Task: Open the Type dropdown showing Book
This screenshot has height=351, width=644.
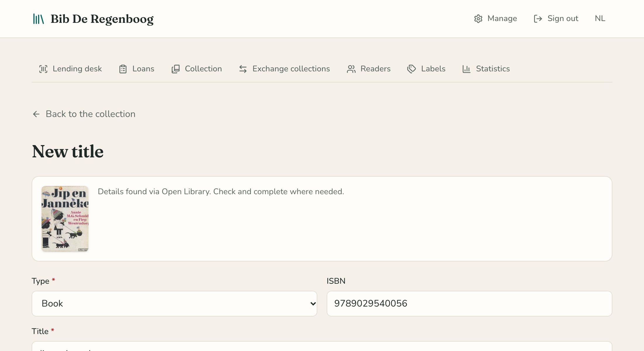Action: point(174,304)
